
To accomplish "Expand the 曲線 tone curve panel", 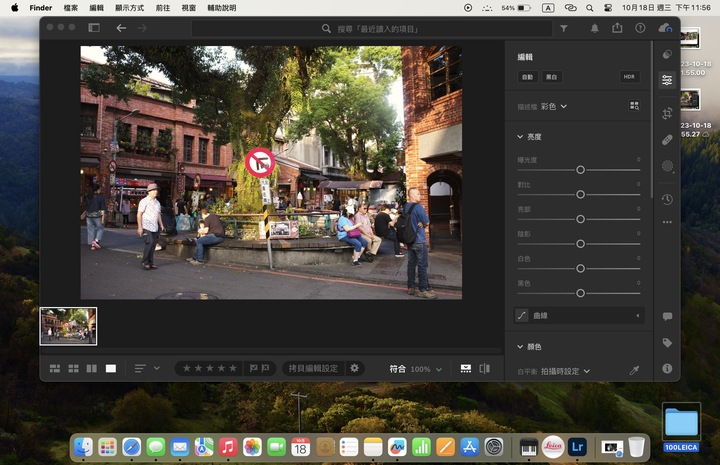I will 579,316.
